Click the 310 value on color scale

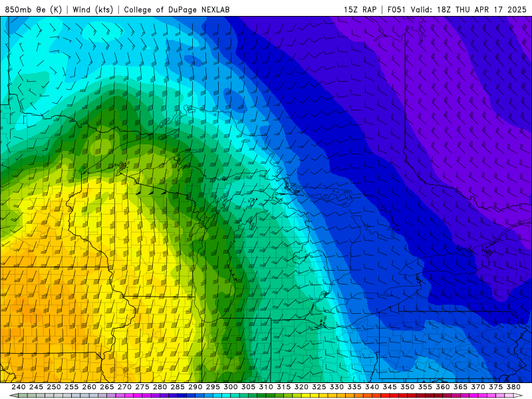click(265, 387)
